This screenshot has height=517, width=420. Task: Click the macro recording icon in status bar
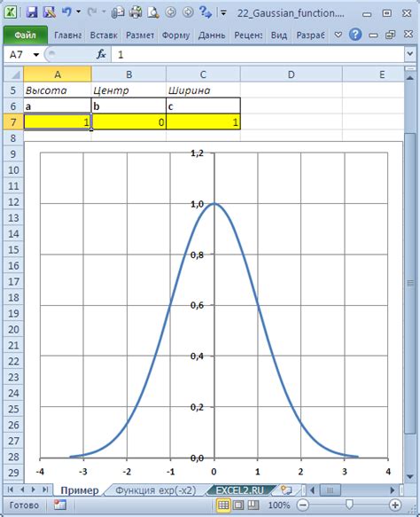[60, 505]
